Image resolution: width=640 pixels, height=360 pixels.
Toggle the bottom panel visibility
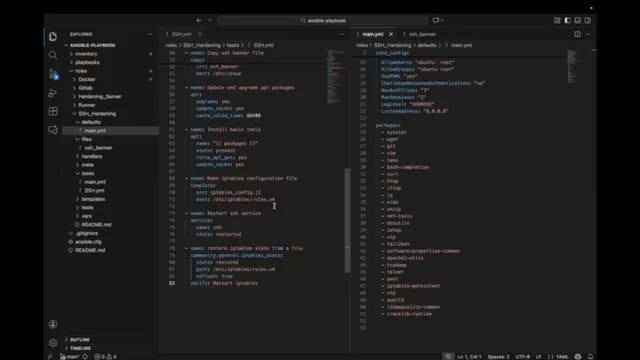tap(578, 20)
